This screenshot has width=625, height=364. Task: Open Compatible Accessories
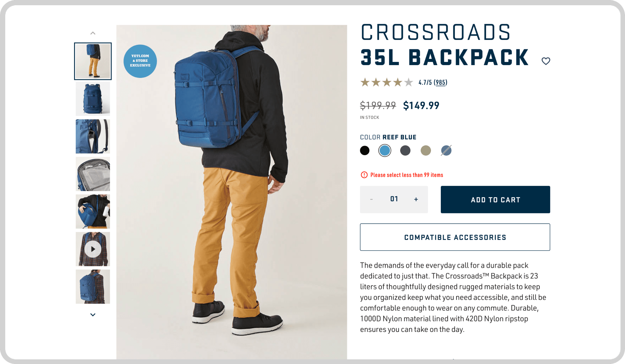tap(455, 237)
